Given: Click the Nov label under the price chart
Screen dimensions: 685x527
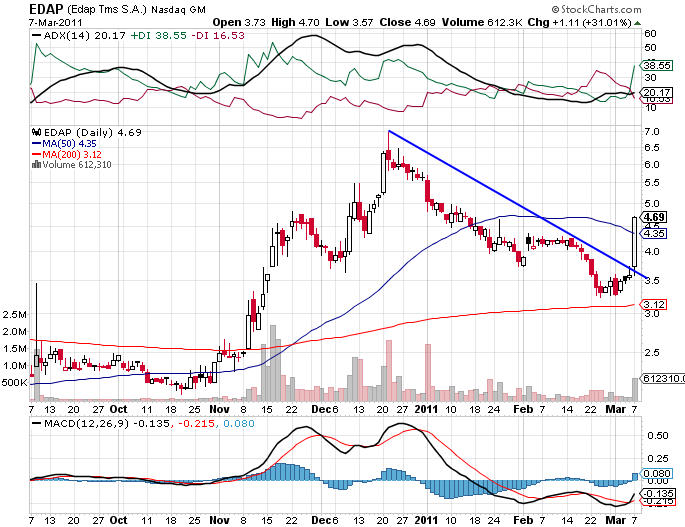Looking at the screenshot, I should point(219,409).
